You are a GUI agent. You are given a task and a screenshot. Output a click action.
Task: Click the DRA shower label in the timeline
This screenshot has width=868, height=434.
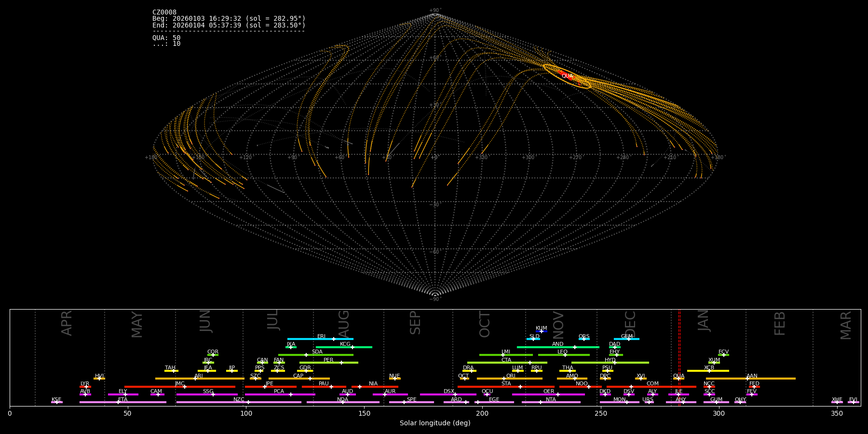[468, 368]
